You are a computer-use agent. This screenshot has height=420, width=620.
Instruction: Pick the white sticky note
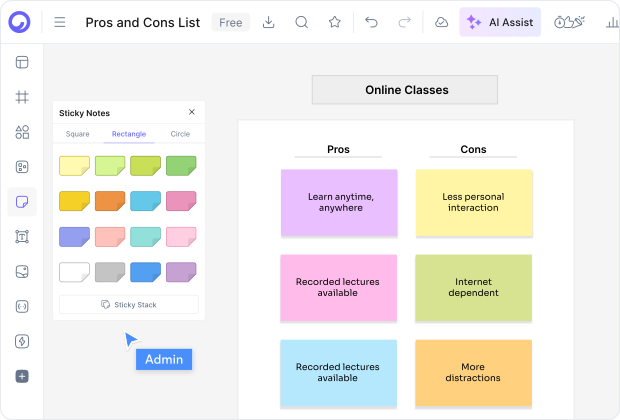pos(74,272)
